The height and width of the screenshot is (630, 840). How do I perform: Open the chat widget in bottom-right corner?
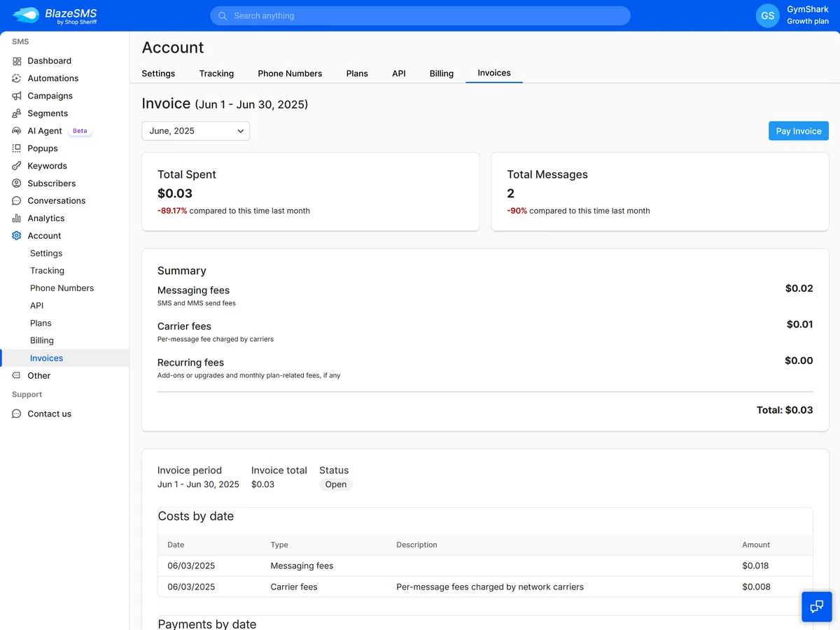(816, 606)
